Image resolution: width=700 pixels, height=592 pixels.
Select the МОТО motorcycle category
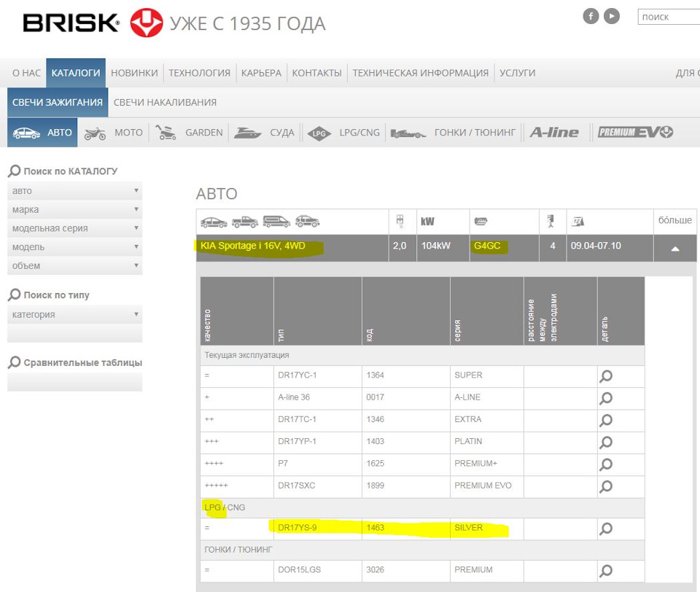114,133
